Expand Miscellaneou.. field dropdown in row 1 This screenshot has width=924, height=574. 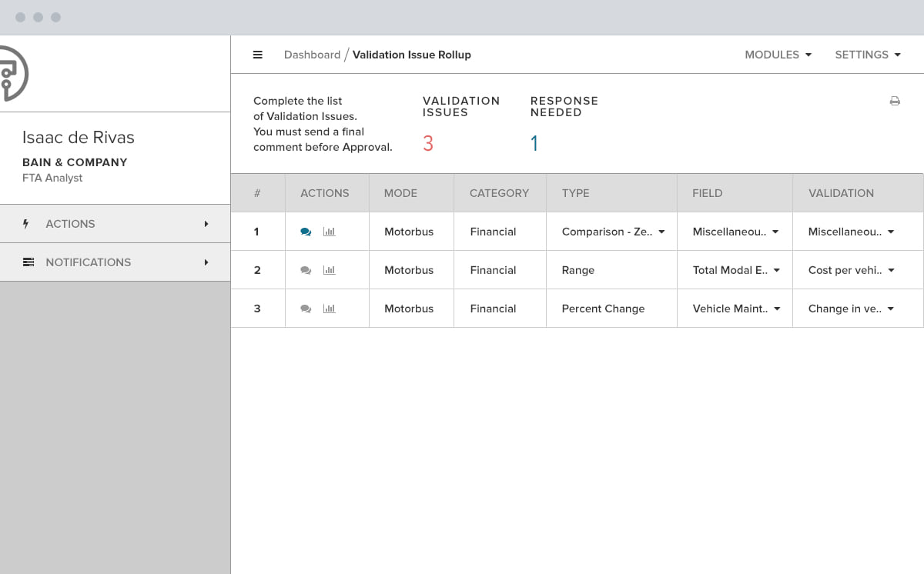[775, 232]
